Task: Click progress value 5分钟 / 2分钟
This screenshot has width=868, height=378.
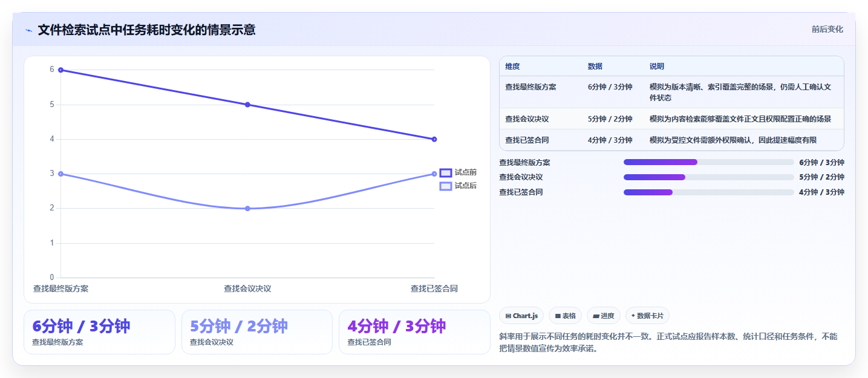Action: [x=821, y=177]
